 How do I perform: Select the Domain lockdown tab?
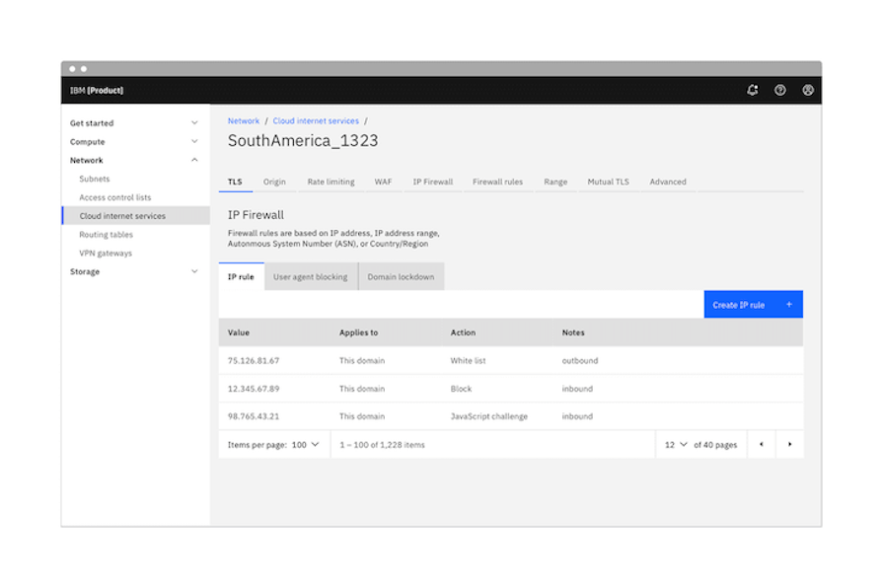pyautogui.click(x=401, y=277)
